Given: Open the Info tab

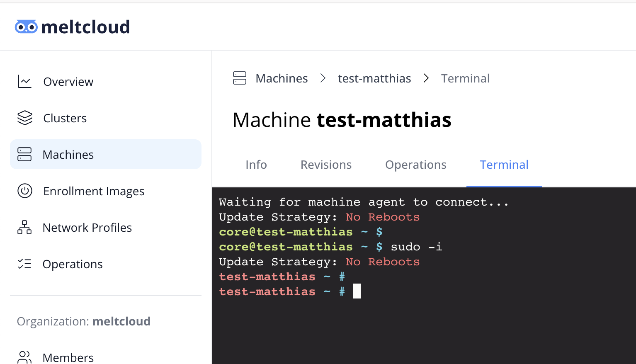Looking at the screenshot, I should [x=256, y=165].
